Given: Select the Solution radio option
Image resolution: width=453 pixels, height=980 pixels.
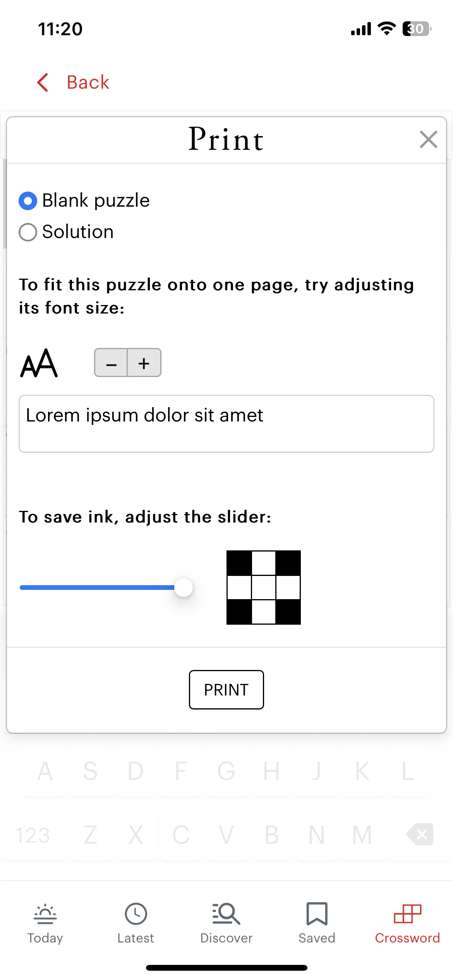Looking at the screenshot, I should click(x=28, y=232).
